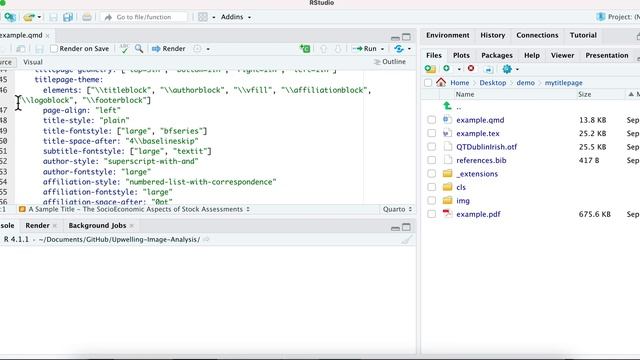This screenshot has height=360, width=640.
Task: Switch to the Presentation tab
Action: click(x=607, y=55)
